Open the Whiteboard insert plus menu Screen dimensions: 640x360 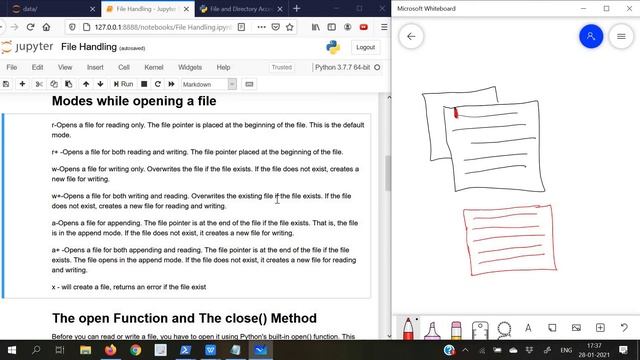[x=600, y=328]
